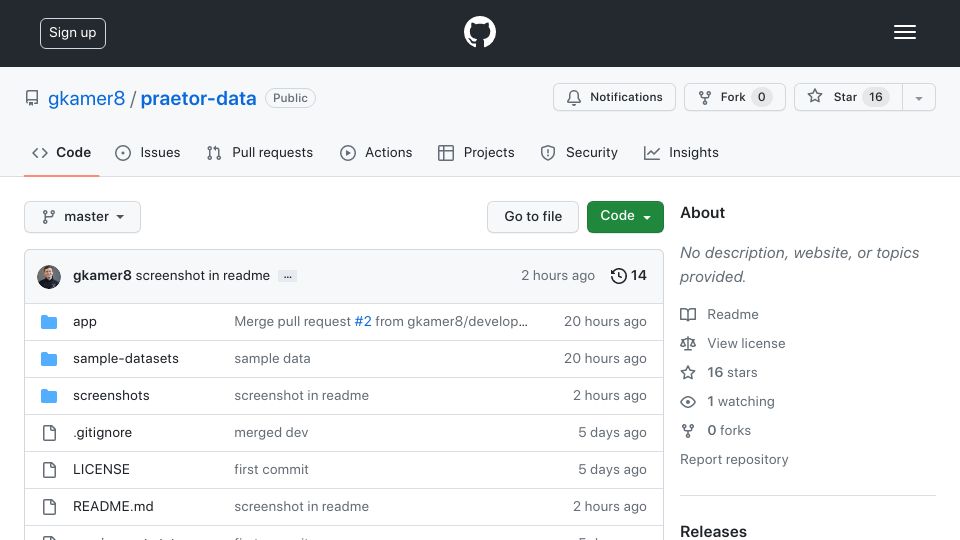The width and height of the screenshot is (960, 540).
Task: Open the hamburger navigation menu
Action: tap(904, 32)
